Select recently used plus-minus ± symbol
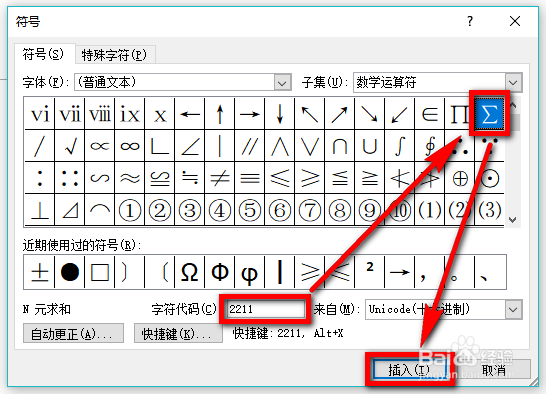This screenshot has height=394, width=546. (39, 272)
